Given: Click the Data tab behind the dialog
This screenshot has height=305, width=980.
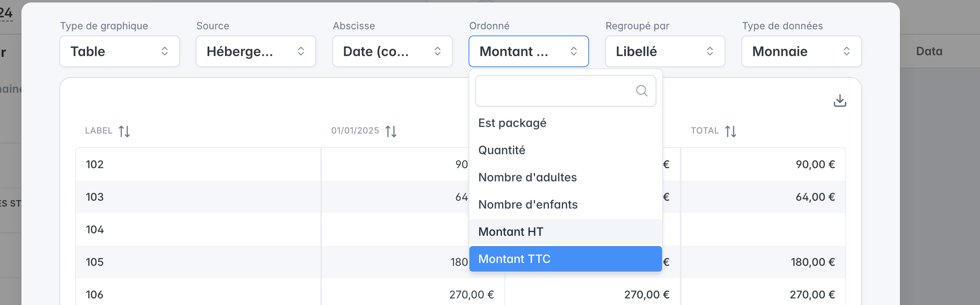Looking at the screenshot, I should 929,51.
